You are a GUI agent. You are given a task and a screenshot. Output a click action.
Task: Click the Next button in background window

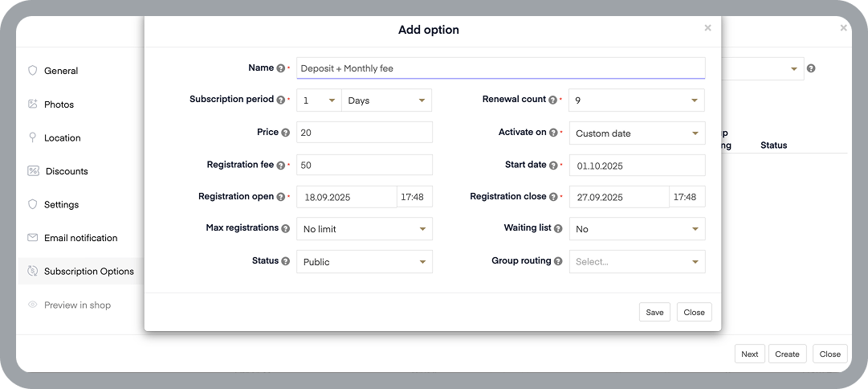pyautogui.click(x=749, y=354)
